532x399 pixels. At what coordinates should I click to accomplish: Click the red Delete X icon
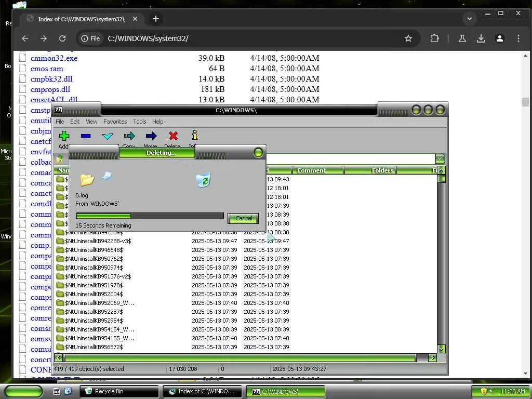pyautogui.click(x=173, y=136)
